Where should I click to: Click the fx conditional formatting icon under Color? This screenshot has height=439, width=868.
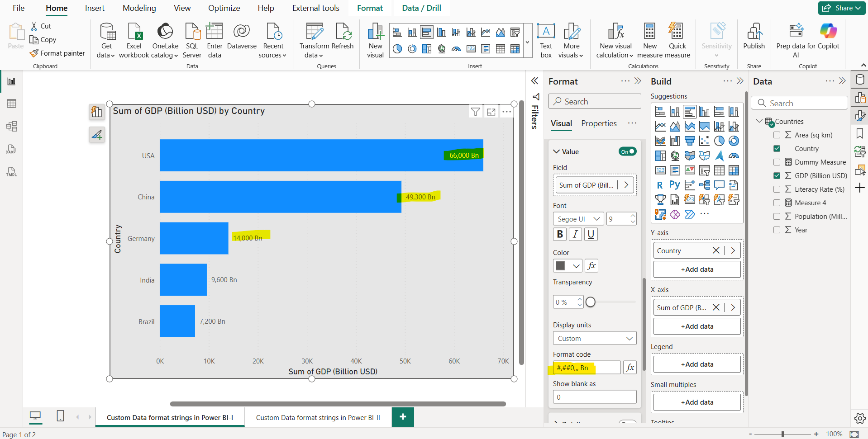coord(591,265)
